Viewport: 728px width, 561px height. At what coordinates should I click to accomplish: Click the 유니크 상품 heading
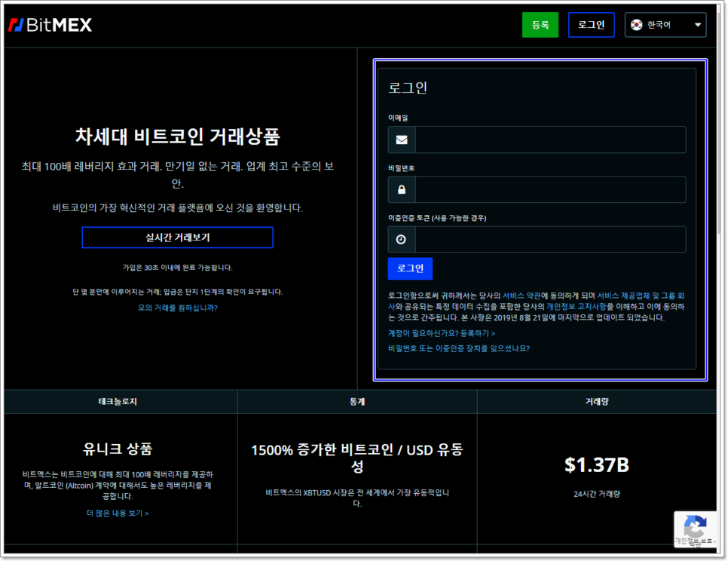(118, 449)
